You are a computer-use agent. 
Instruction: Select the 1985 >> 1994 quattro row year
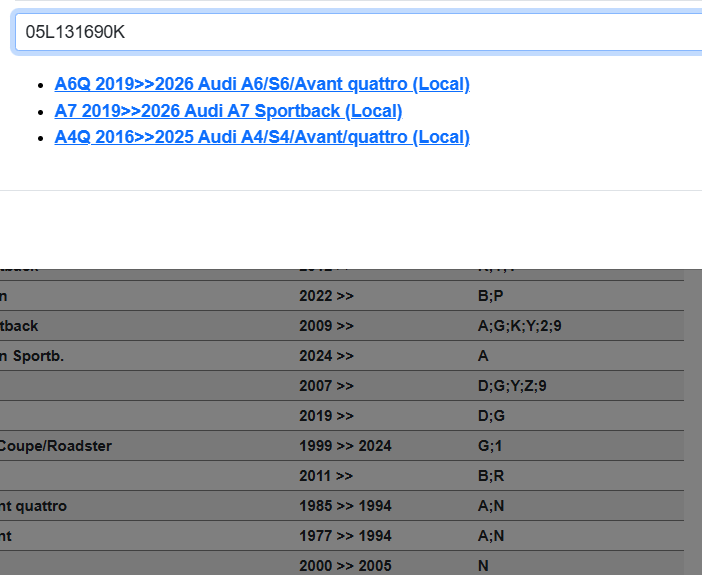point(345,506)
